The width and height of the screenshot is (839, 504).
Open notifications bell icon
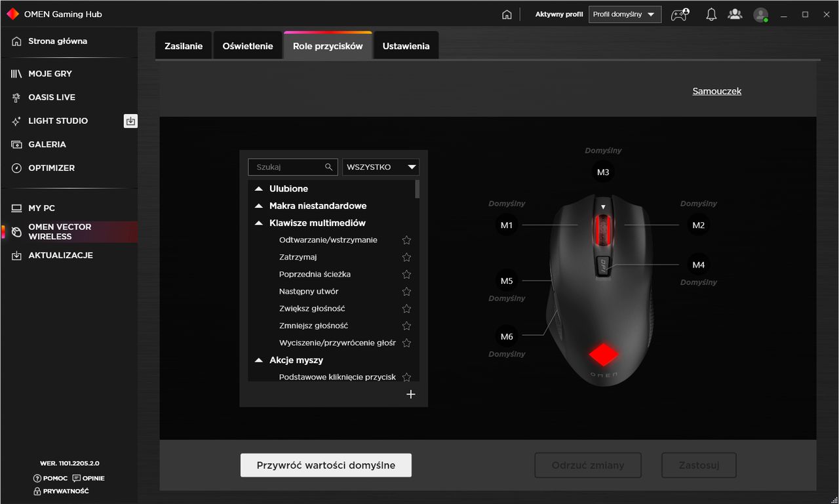711,14
